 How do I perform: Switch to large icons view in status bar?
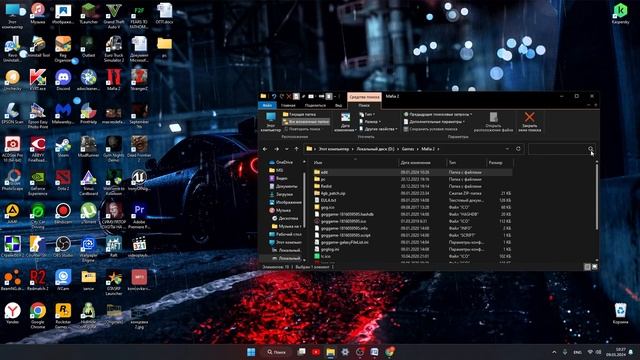(x=594, y=267)
